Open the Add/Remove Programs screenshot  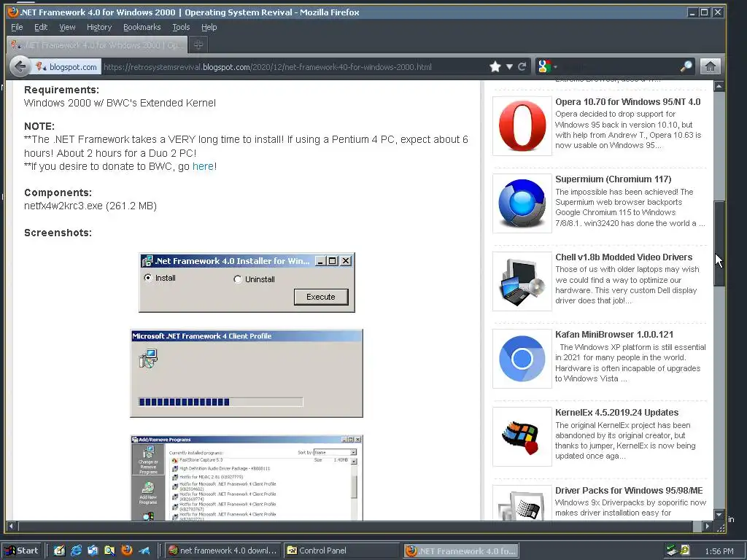247,478
